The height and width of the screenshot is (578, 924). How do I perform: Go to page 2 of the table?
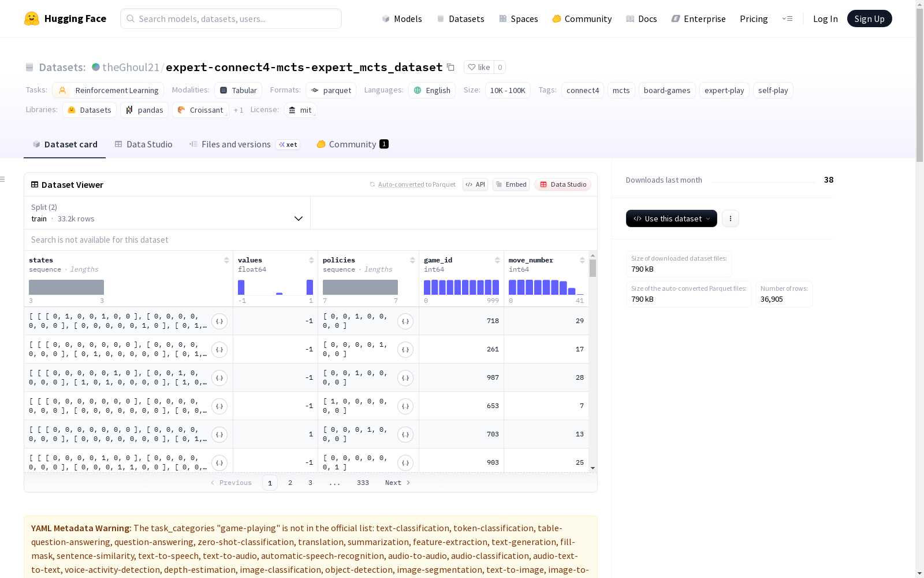[290, 483]
